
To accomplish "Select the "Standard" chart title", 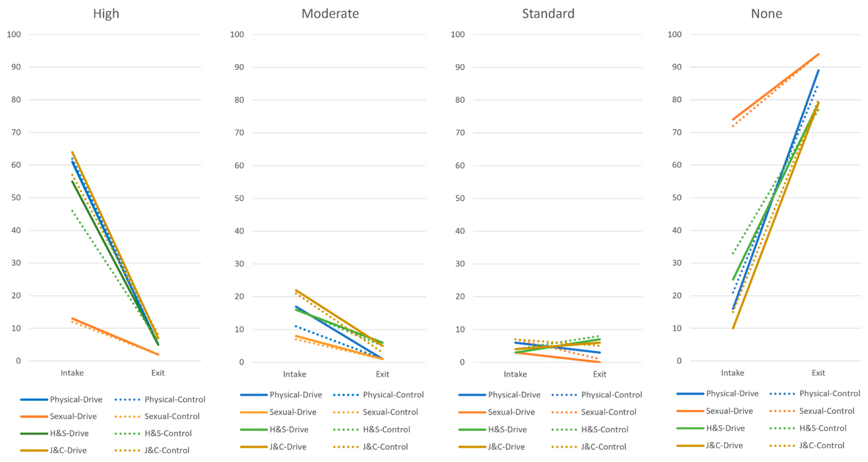I will point(548,14).
